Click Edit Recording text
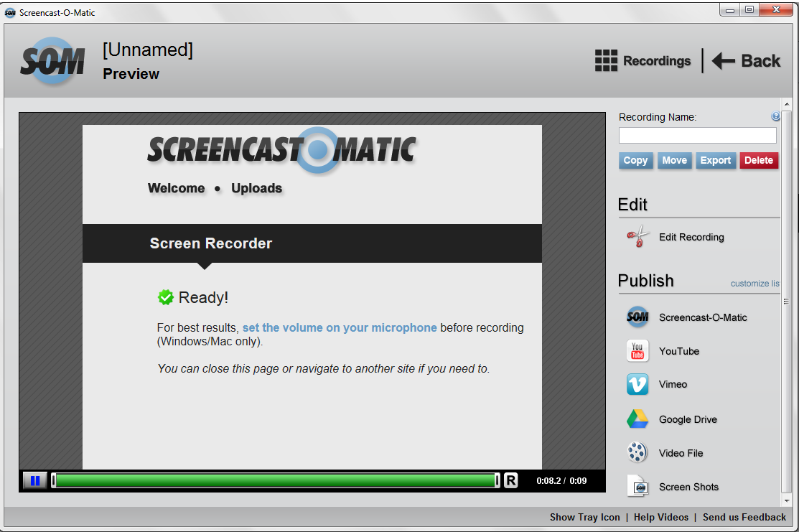Image resolution: width=799 pixels, height=532 pixels. (x=691, y=237)
